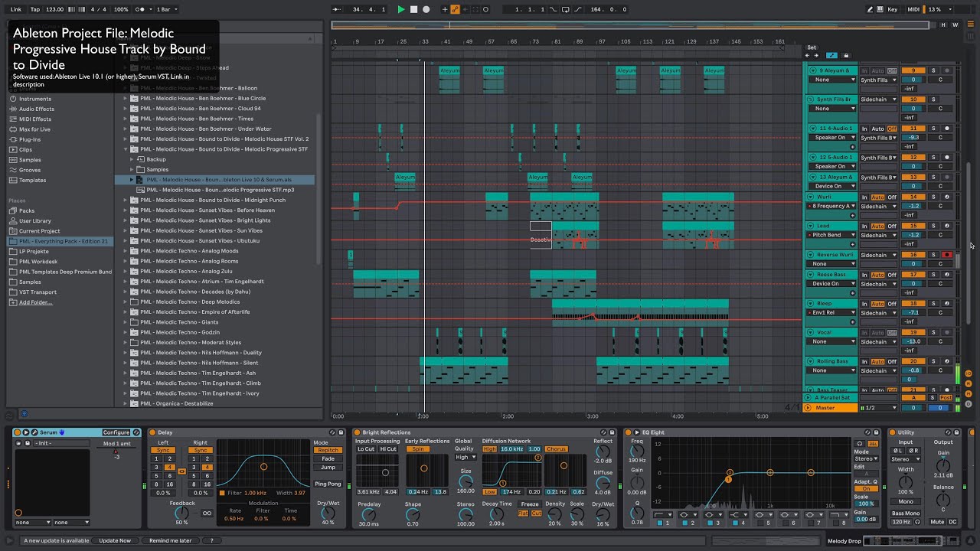This screenshot has height=551, width=980.
Task: Deactivate track 15 Lead activator
Action: (x=913, y=226)
